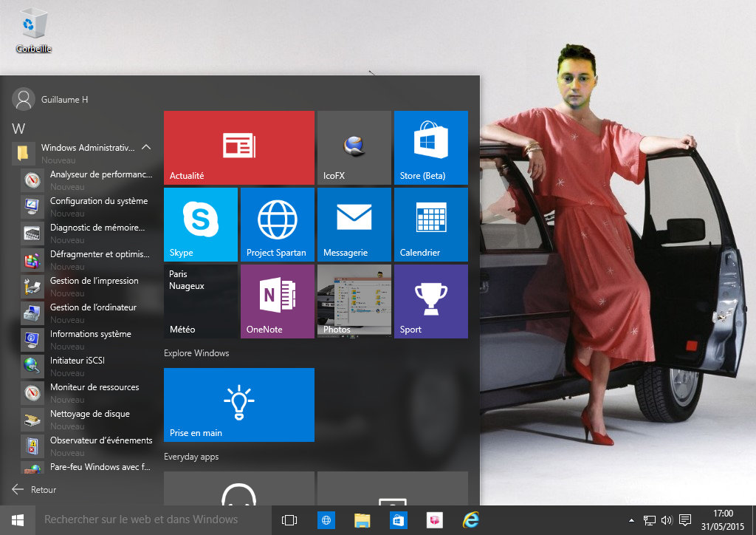This screenshot has width=756, height=535.
Task: Click the W letter index header
Action: tap(18, 129)
